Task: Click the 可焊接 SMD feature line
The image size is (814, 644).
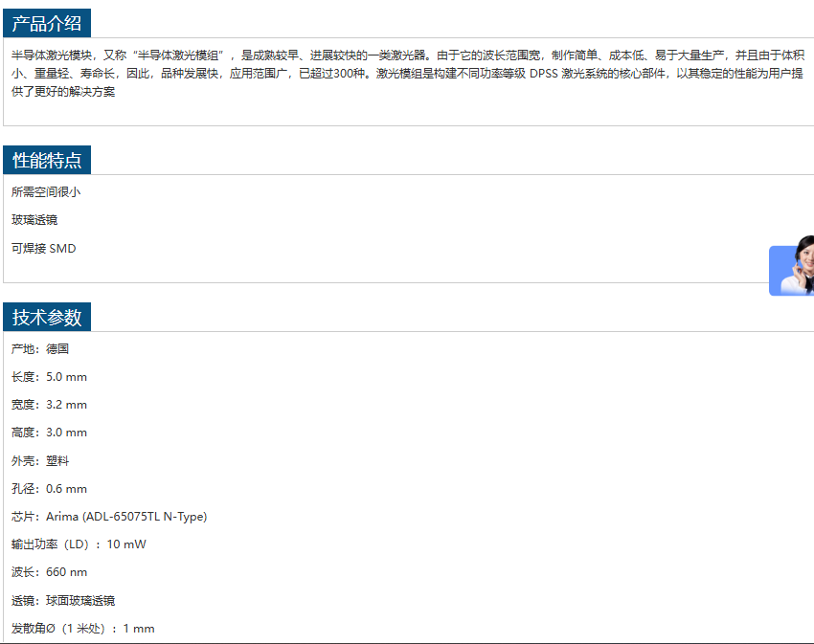Action: click(x=44, y=249)
